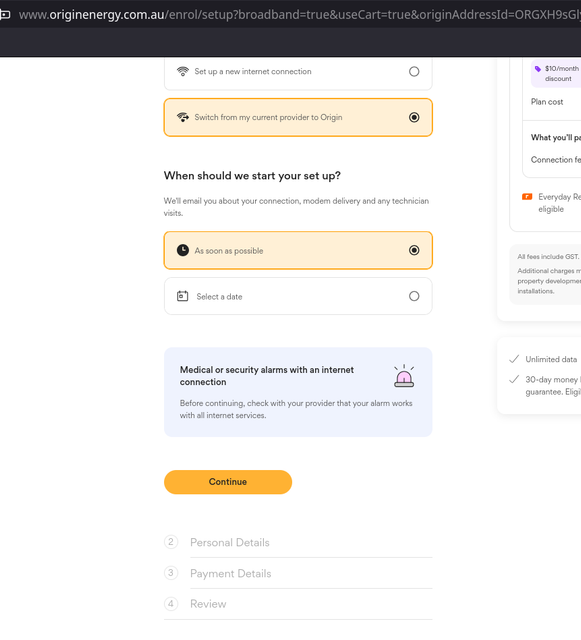Viewport: 581px width, 640px height.
Task: Click 'We'll email you about your connection' text
Action: click(x=296, y=207)
